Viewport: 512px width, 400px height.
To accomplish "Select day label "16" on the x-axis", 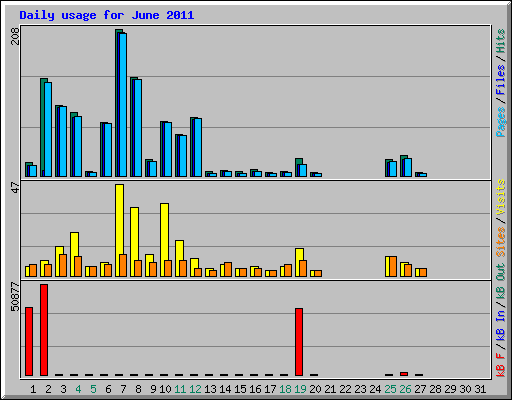I will [255, 389].
